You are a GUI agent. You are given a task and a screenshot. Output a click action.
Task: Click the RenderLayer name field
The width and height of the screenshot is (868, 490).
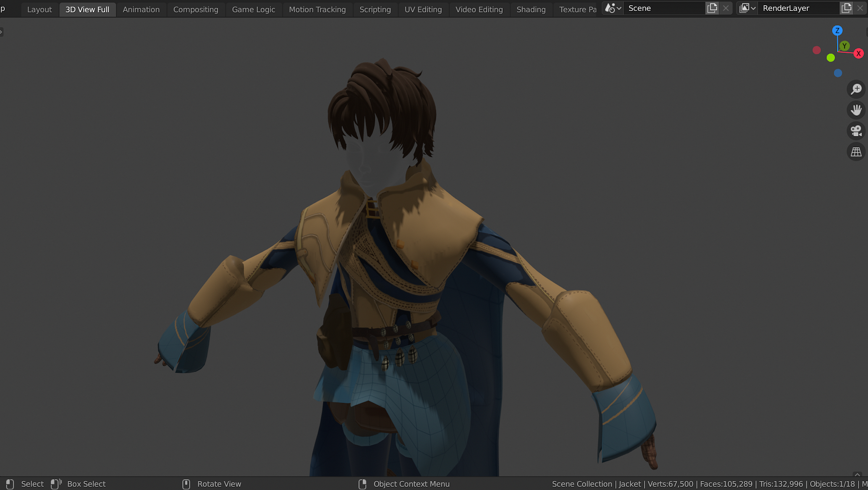pyautogui.click(x=799, y=8)
